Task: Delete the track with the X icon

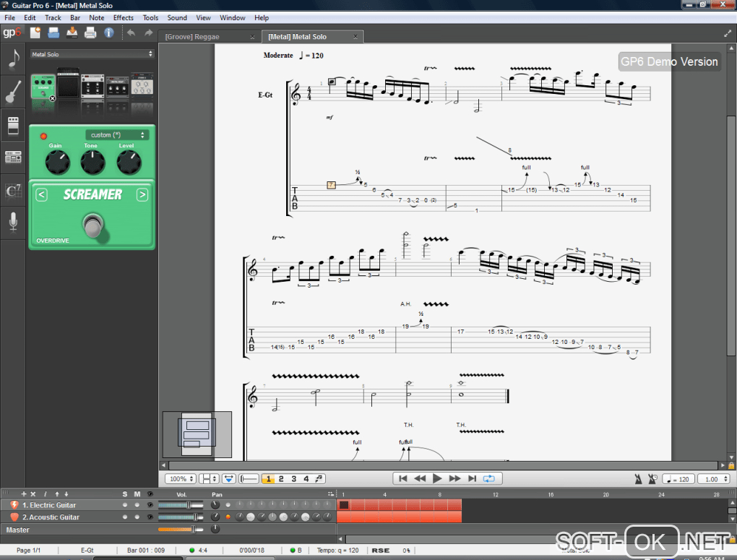Action: pos(33,494)
